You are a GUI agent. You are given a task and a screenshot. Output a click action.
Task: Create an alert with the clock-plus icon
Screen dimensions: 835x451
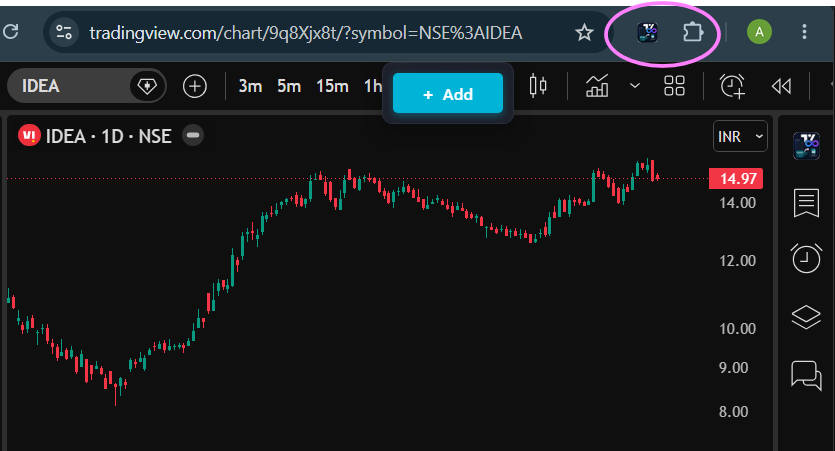coord(732,86)
